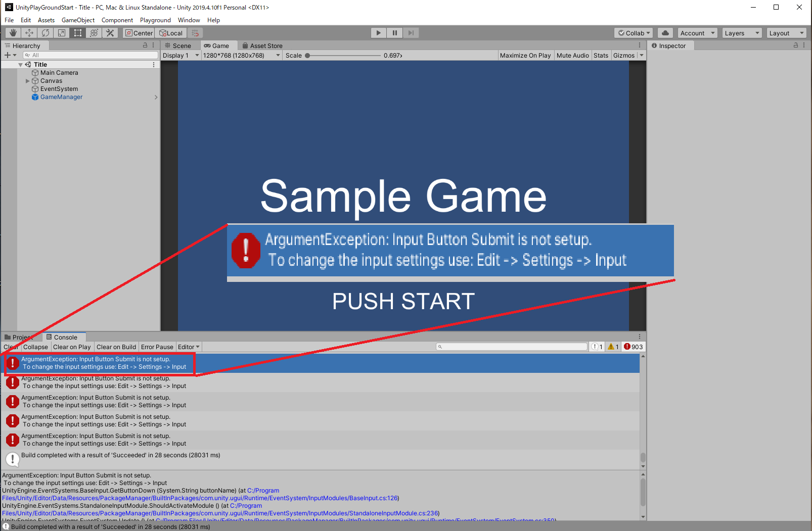Open the GameObject menu
Image resolution: width=812 pixels, height=531 pixels.
tap(78, 20)
